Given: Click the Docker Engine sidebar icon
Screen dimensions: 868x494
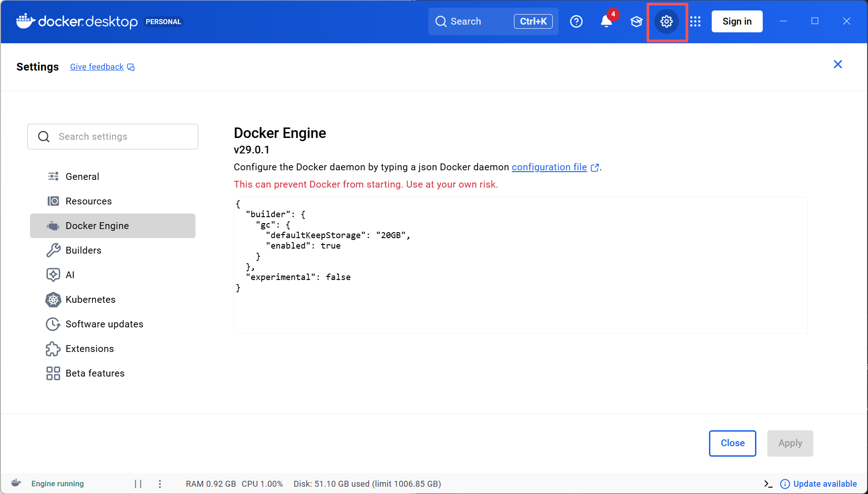Looking at the screenshot, I should [53, 226].
